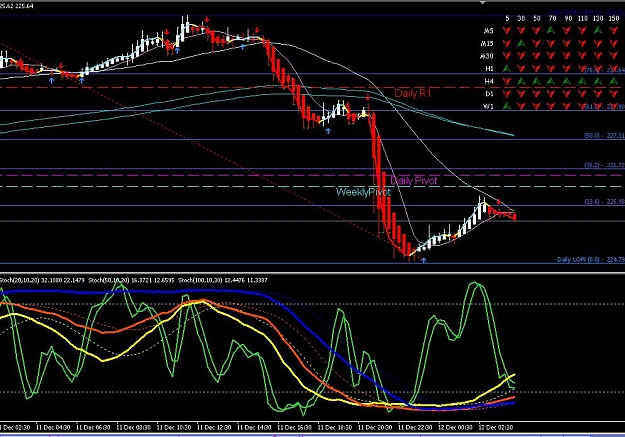The height and width of the screenshot is (437, 625).
Task: Click the red down arrow in H4 row, column 5
Action: (x=507, y=81)
